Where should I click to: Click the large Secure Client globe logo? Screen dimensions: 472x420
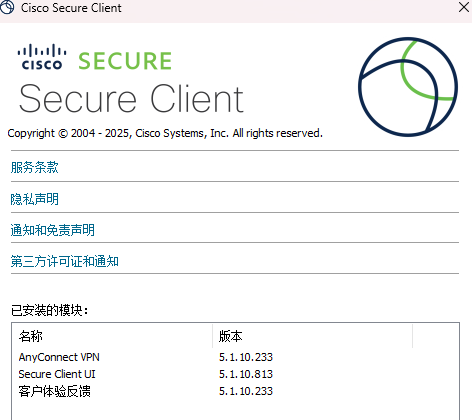click(408, 87)
